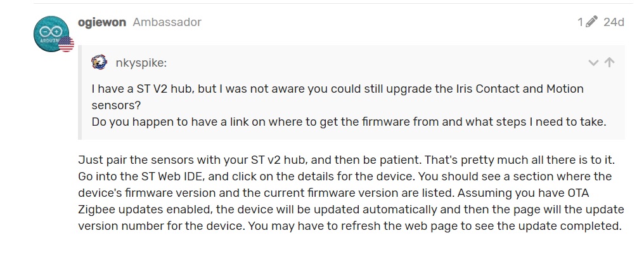Open ogiewon's Arduino avatar picture
The image size is (644, 254).
(51, 34)
